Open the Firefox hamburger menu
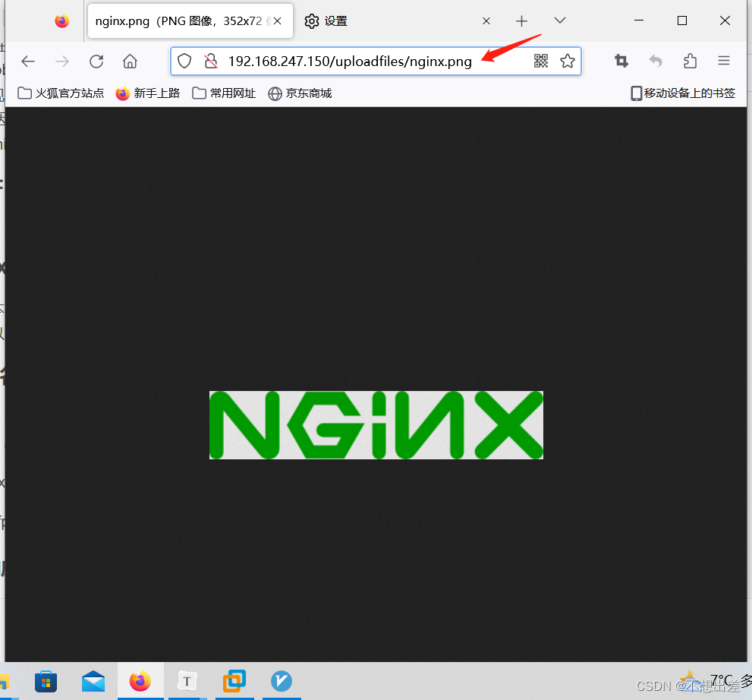This screenshot has height=700, width=752. pyautogui.click(x=724, y=61)
